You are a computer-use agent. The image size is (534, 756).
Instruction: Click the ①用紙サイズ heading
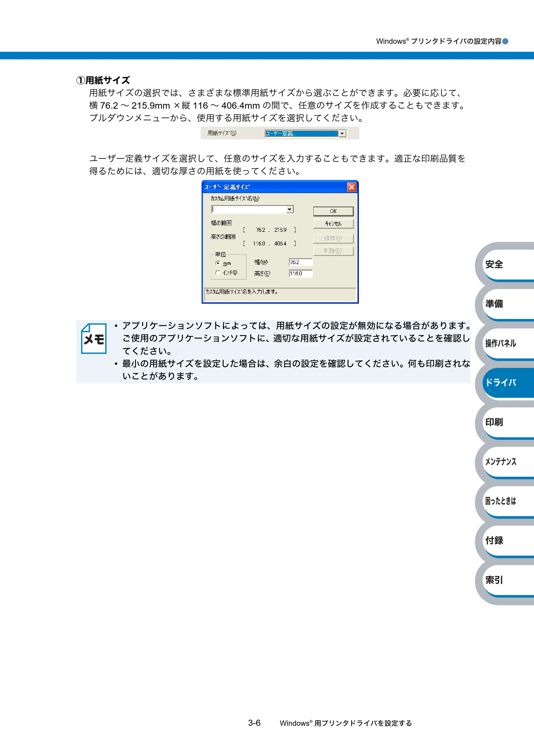(x=103, y=80)
